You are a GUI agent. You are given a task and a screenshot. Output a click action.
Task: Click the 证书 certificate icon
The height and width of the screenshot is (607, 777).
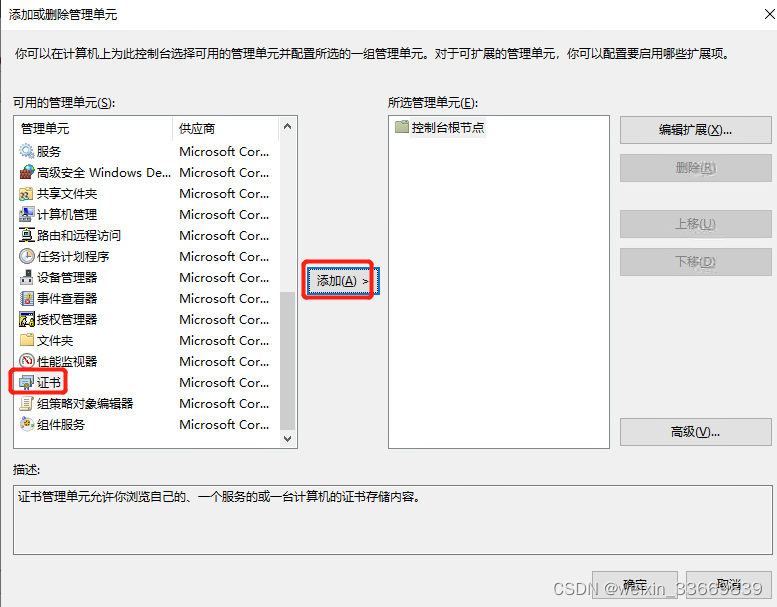click(26, 383)
